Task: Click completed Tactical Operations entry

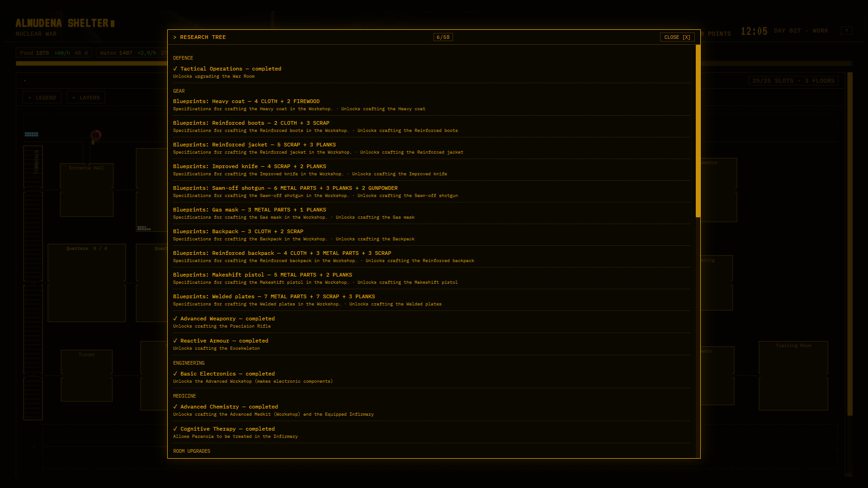Action: [x=431, y=72]
